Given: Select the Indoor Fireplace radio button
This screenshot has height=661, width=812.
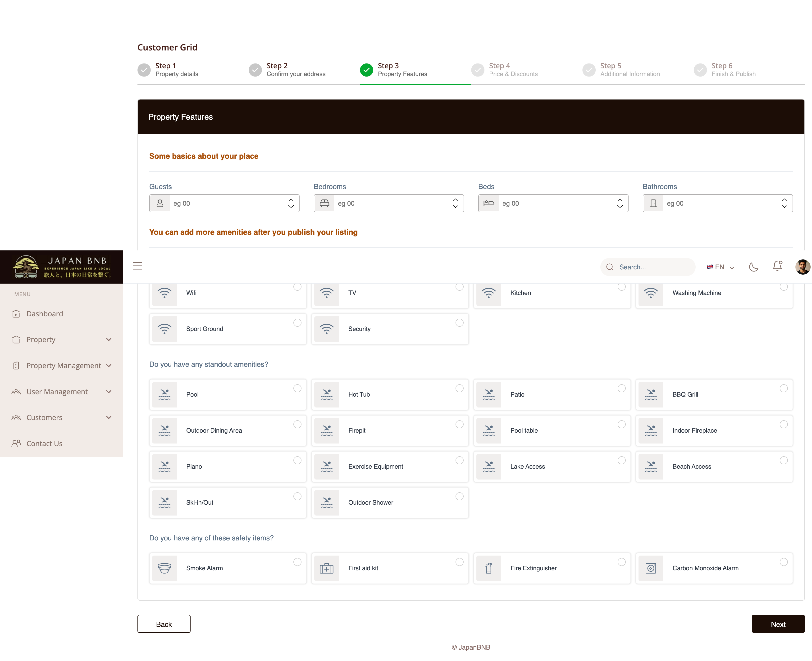Looking at the screenshot, I should point(783,424).
